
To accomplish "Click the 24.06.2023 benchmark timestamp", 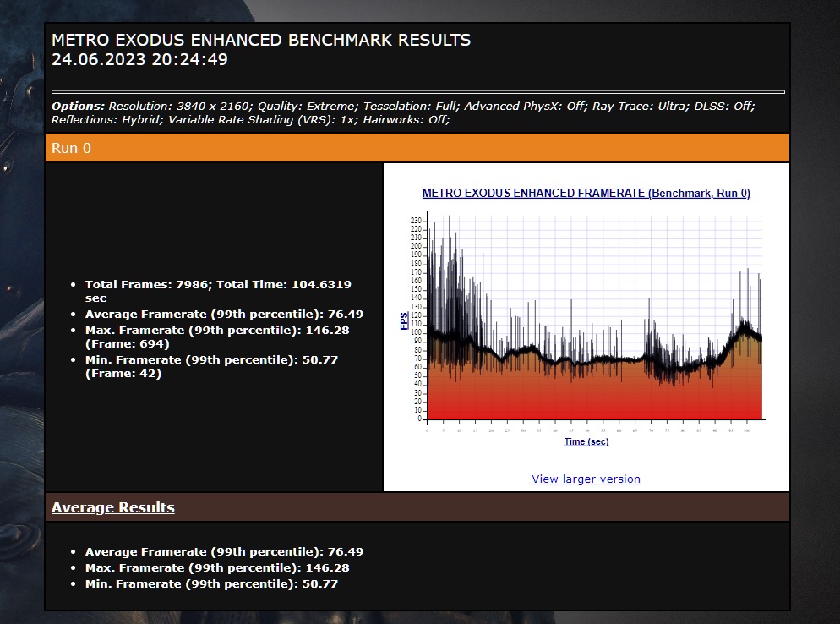I will click(x=139, y=60).
